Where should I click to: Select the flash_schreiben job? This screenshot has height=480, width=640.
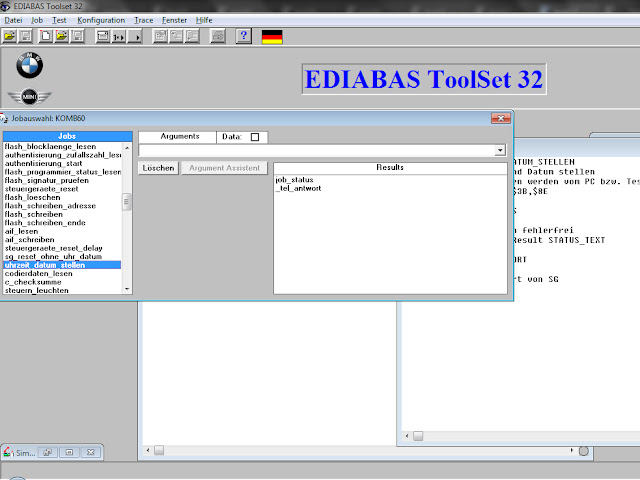pyautogui.click(x=62, y=214)
